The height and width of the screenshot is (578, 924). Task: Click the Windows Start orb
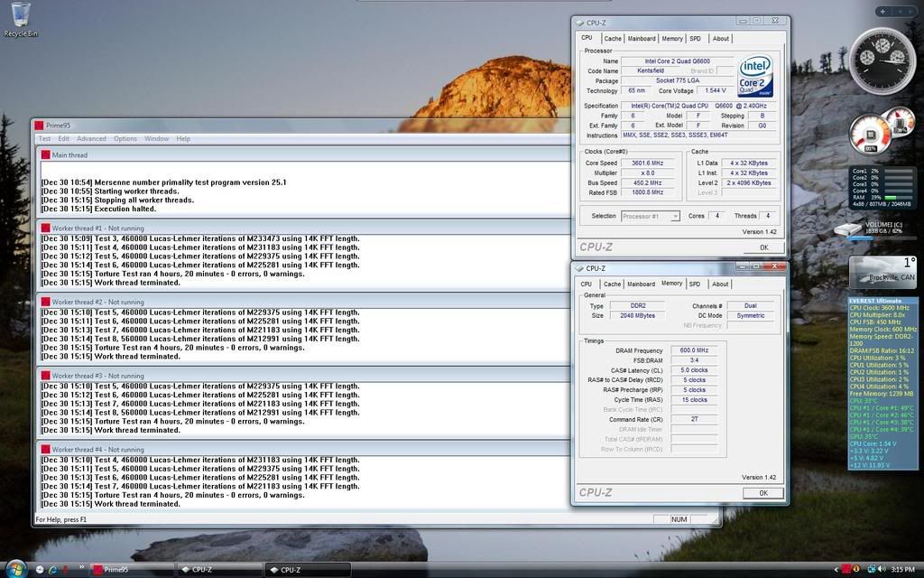tap(14, 569)
